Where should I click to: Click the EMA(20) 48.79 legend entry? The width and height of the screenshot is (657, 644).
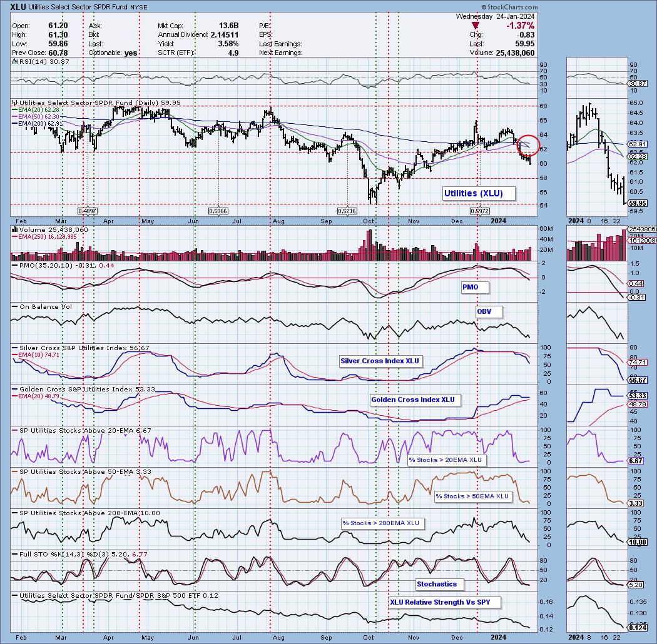tap(36, 396)
